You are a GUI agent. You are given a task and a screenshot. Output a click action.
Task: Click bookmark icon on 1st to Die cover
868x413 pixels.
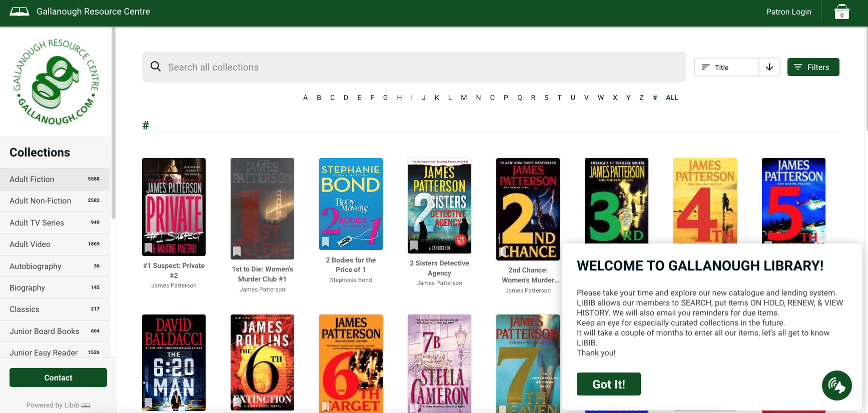point(237,251)
